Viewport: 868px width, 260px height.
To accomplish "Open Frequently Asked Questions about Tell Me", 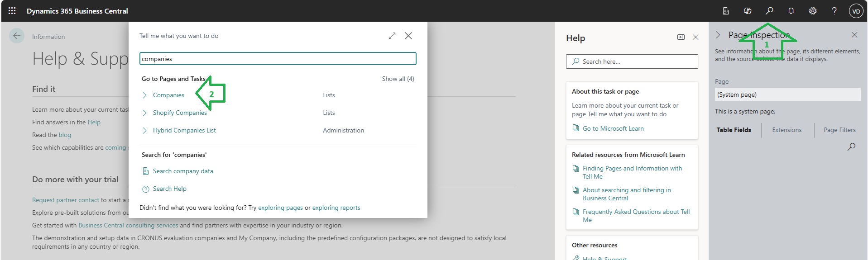I will 636,216.
